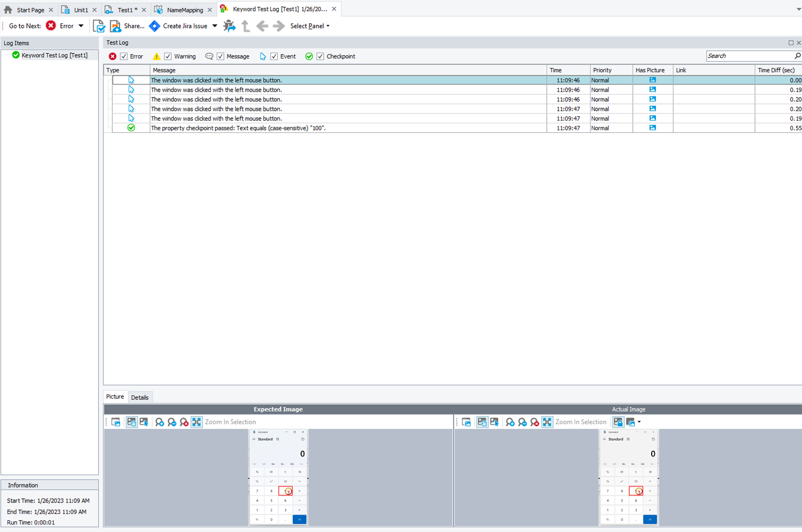This screenshot has height=532, width=802.
Task: Switch to image selection mode in Expected Image pane
Action: (144, 422)
